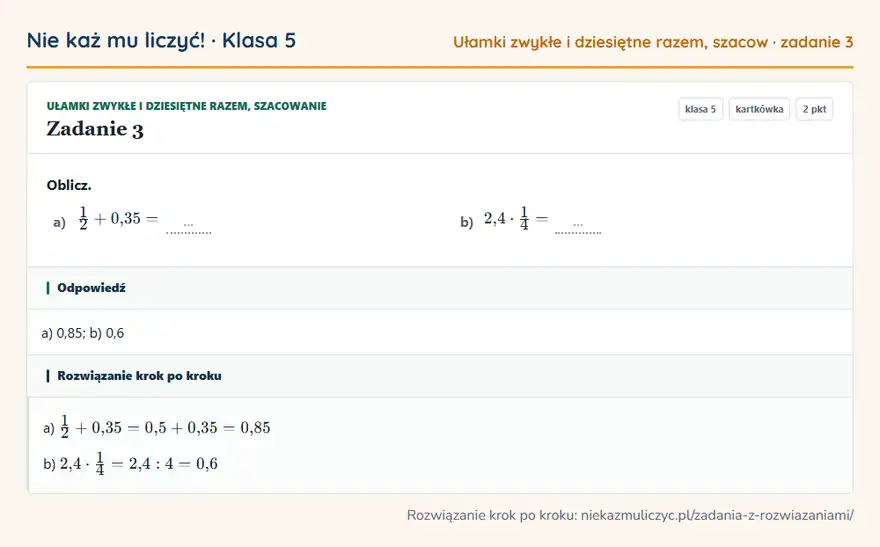Viewport: 880px width, 547px height.
Task: Click solution step a) ending with '= 0,85'
Action: coord(157,428)
